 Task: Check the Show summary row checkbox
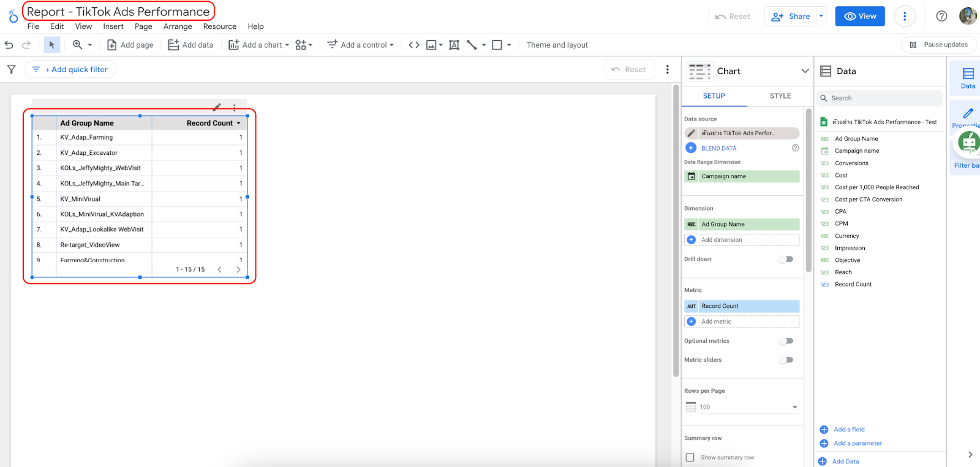(x=690, y=457)
